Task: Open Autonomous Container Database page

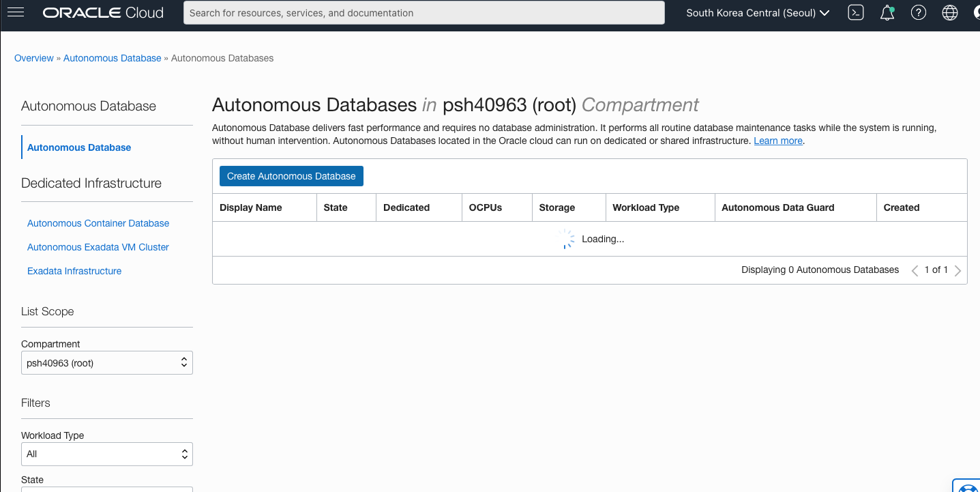Action: (98, 223)
